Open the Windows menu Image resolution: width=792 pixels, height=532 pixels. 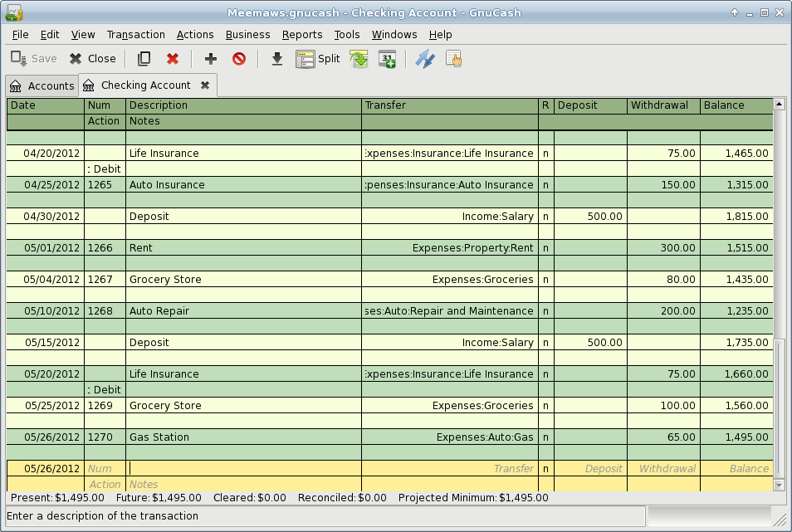click(x=394, y=34)
